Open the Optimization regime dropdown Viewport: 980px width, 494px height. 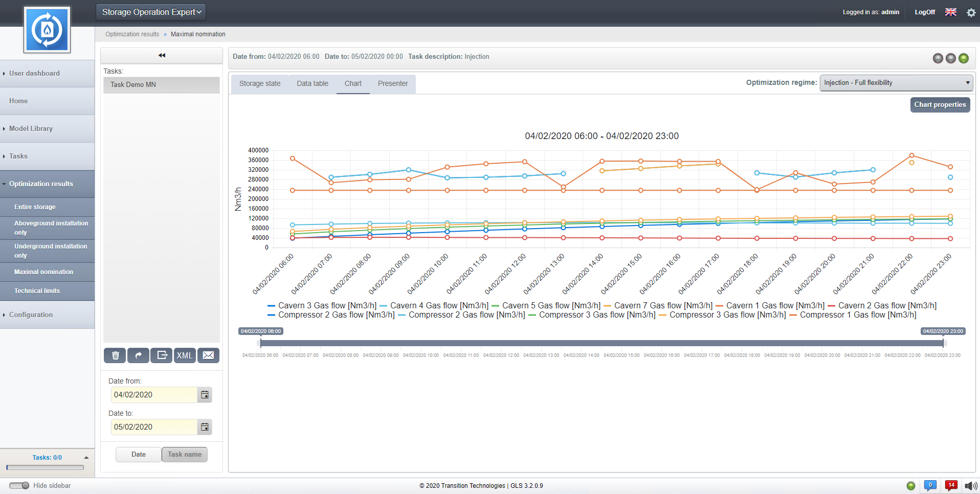click(896, 83)
